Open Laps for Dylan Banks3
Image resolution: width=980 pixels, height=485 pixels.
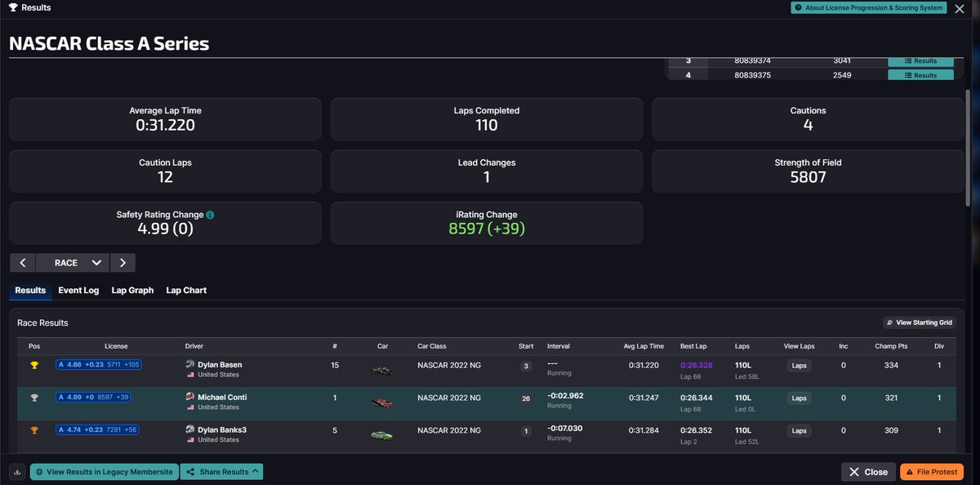[799, 430]
